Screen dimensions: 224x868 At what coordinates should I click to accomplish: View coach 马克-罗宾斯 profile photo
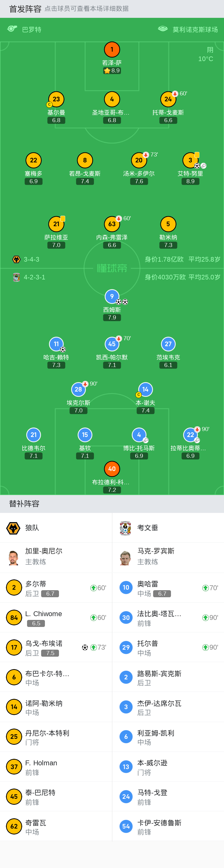click(126, 558)
